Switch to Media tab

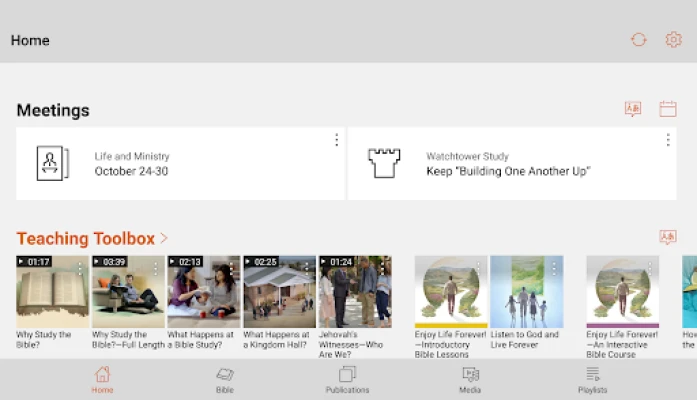click(x=470, y=380)
